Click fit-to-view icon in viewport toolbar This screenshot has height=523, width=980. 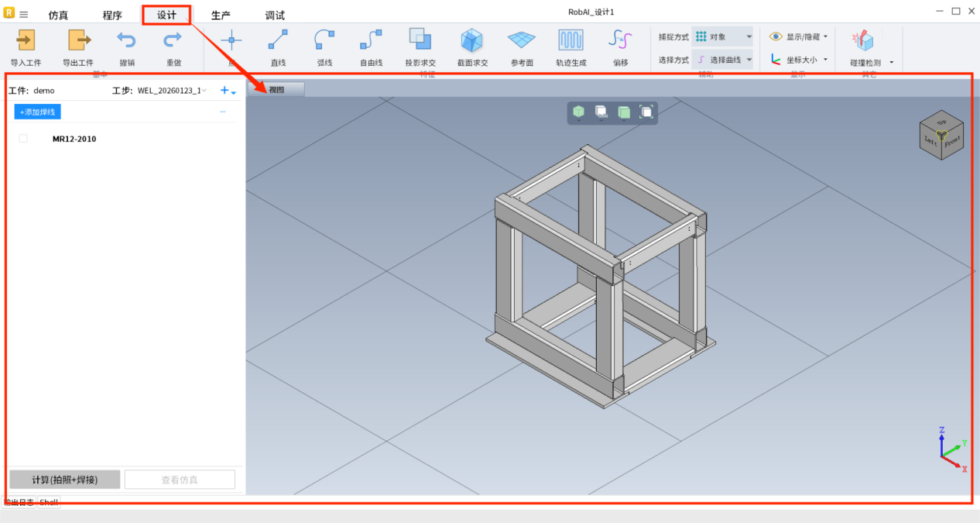(646, 112)
